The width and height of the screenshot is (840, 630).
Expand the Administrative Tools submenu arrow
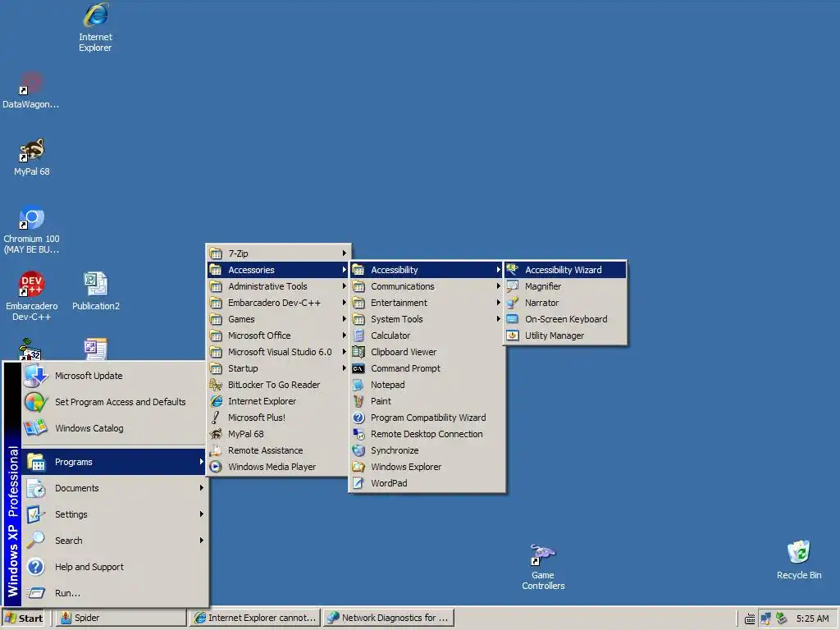click(345, 286)
